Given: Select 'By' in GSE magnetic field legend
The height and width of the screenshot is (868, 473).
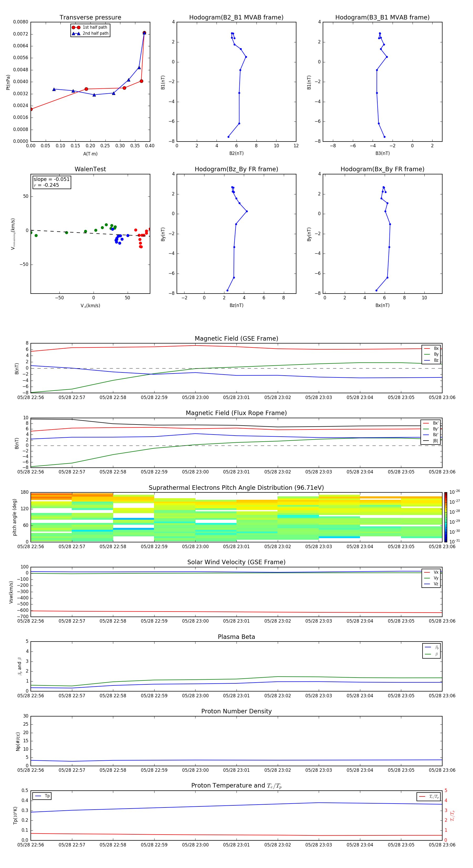Looking at the screenshot, I should click(x=431, y=354).
